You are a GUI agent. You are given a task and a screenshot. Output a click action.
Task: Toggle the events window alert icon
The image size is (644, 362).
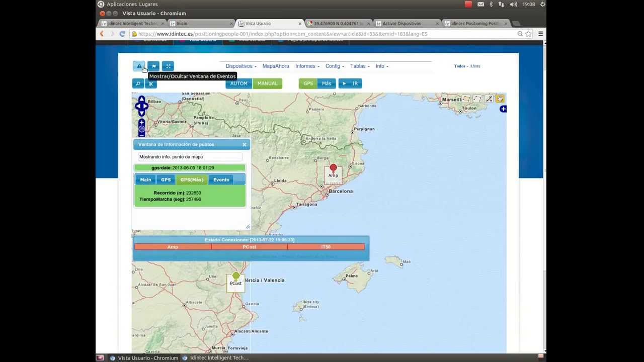pyautogui.click(x=139, y=66)
